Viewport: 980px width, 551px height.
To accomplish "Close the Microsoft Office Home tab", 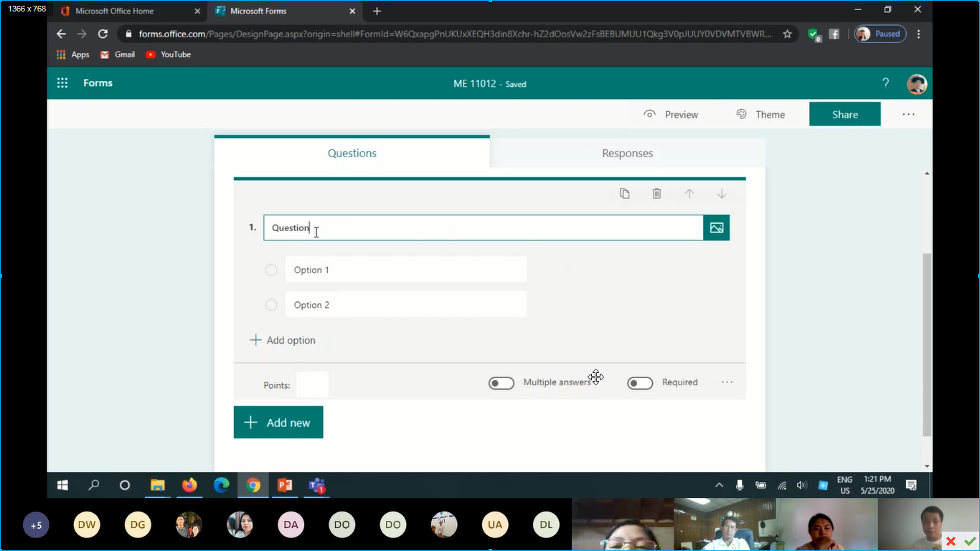I will (197, 11).
